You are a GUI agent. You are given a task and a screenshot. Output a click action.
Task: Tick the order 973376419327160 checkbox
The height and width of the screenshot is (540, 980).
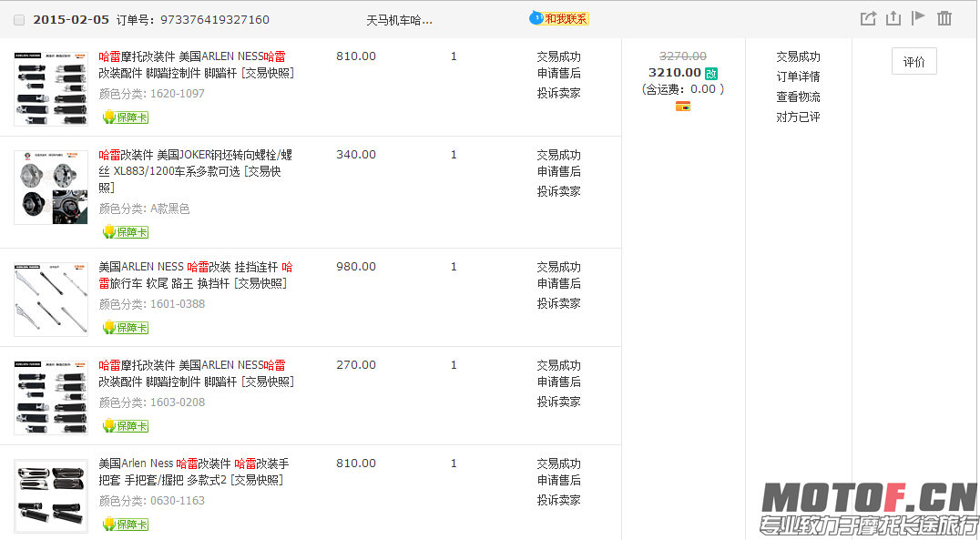click(x=19, y=20)
